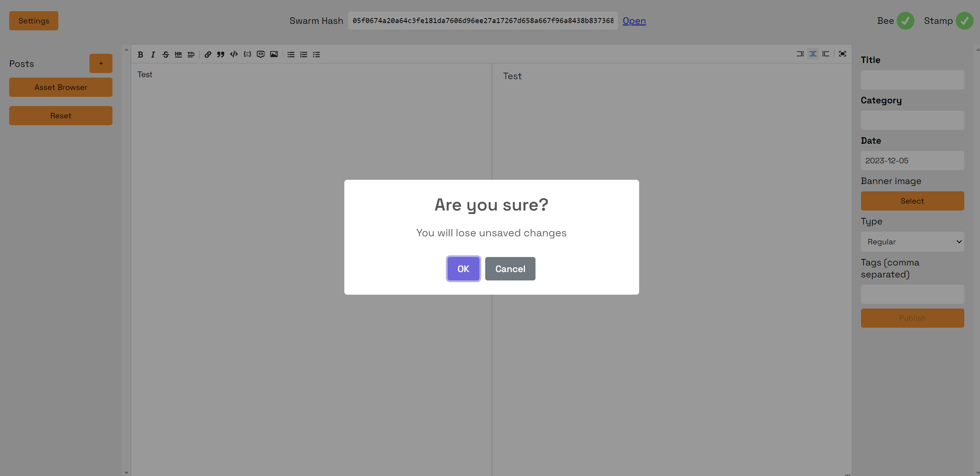Insert horizontal rule with HR icon
This screenshot has height=476, width=980.
[x=178, y=55]
